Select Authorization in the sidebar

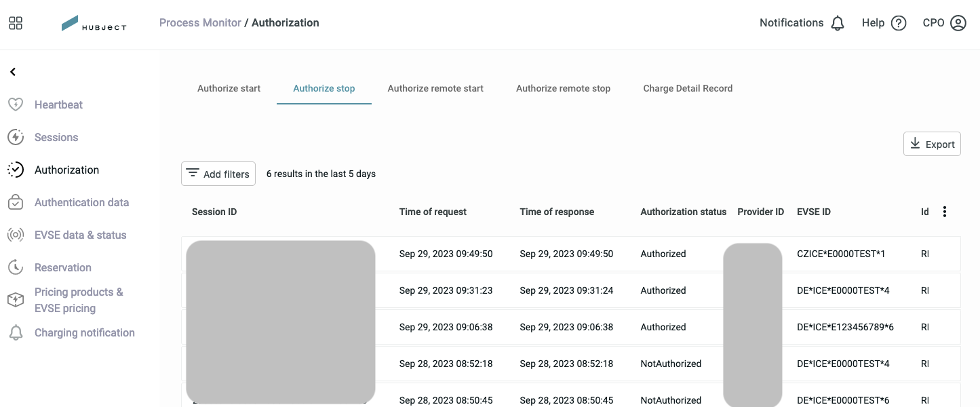(x=66, y=170)
